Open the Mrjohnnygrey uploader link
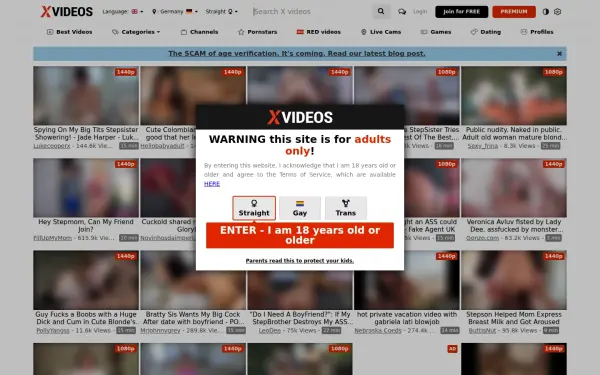 click(x=160, y=331)
